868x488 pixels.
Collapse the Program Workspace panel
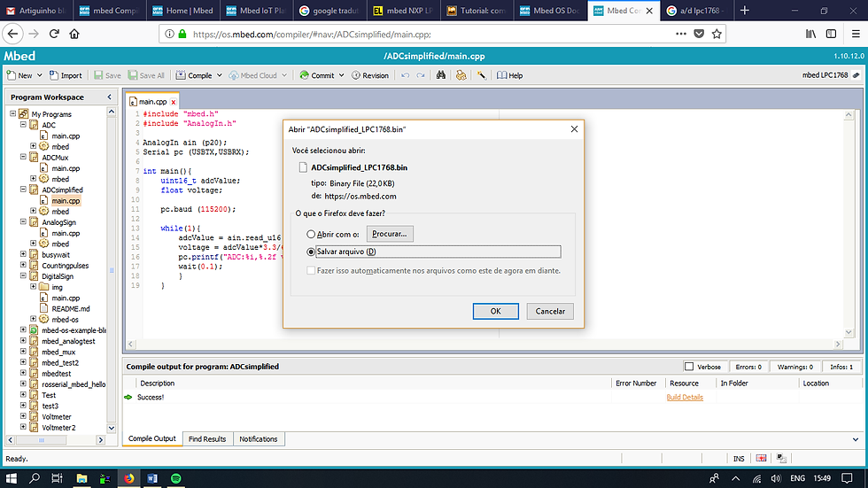pos(110,97)
